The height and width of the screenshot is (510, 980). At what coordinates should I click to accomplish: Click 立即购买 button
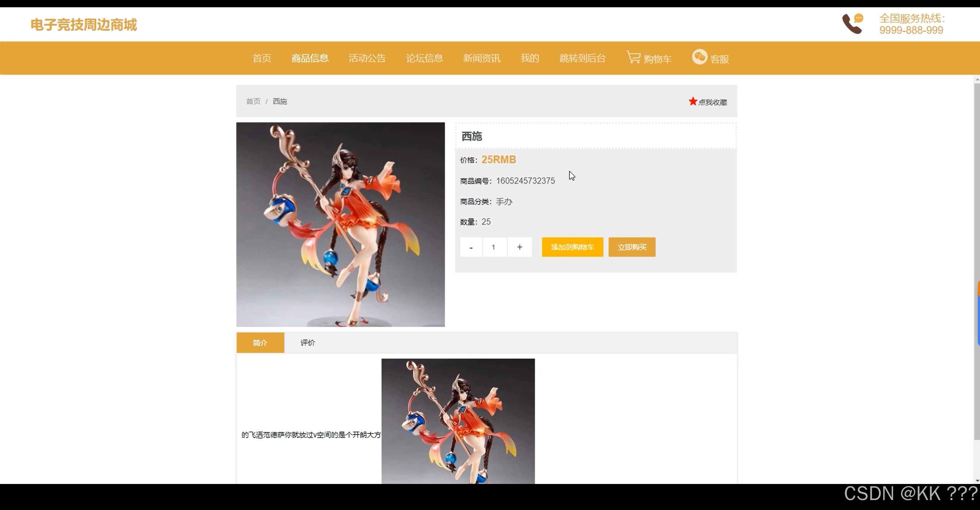(632, 247)
